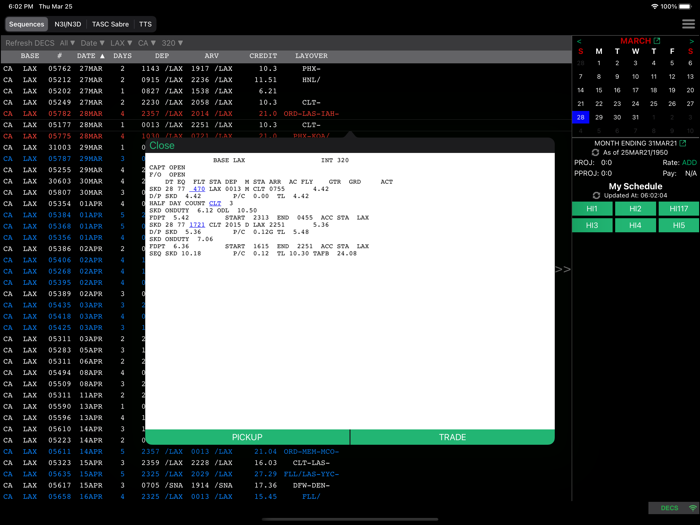Tap Refresh DECS
This screenshot has height=525, width=700.
click(x=30, y=43)
